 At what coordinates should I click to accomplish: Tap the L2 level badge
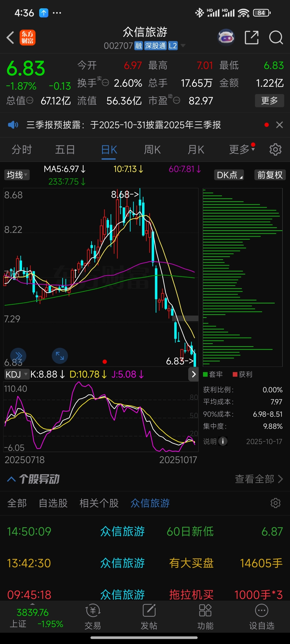(x=173, y=46)
